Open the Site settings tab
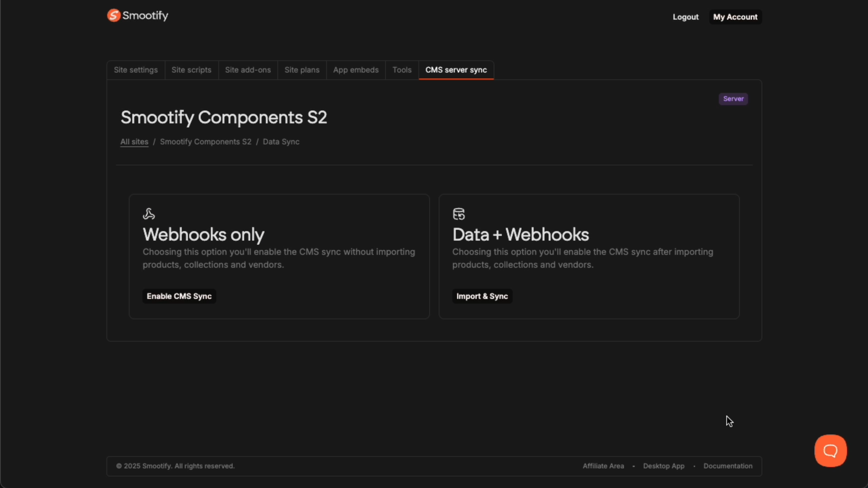 point(135,70)
